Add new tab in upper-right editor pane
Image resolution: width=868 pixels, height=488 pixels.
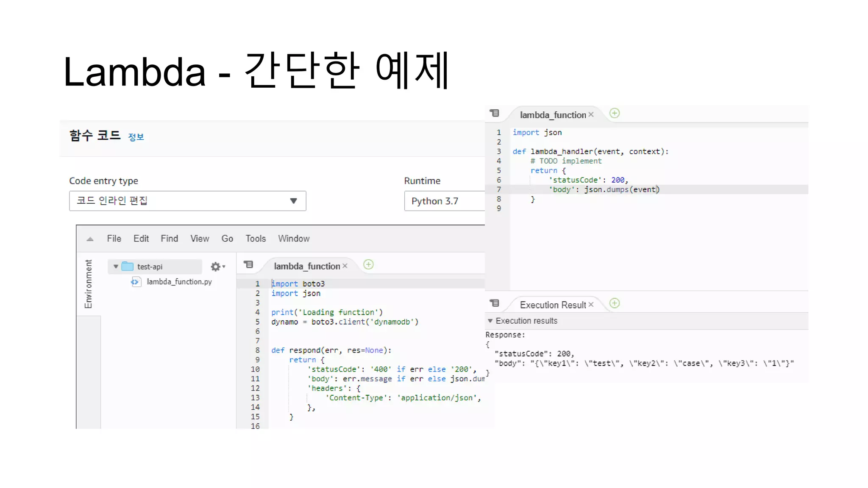click(614, 114)
